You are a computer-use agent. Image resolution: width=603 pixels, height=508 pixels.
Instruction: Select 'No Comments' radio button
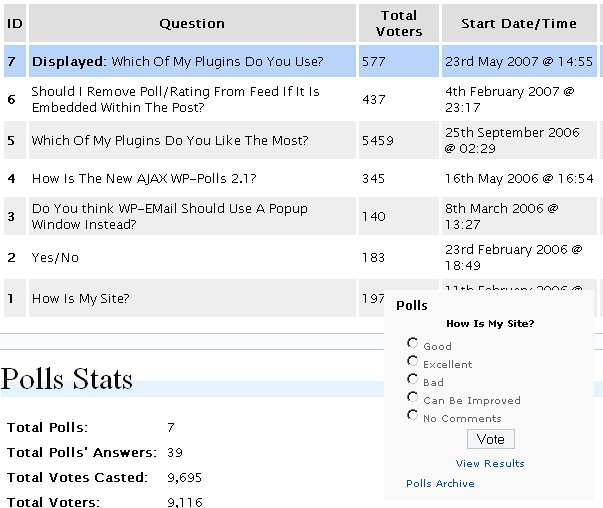[x=412, y=416]
